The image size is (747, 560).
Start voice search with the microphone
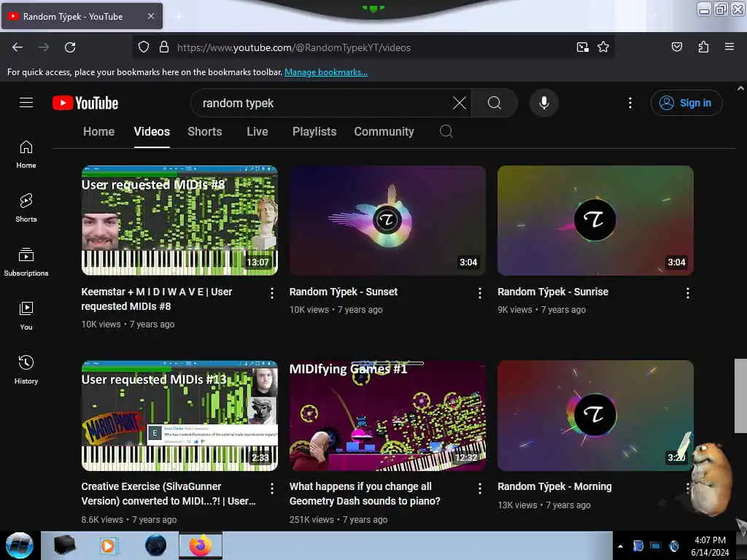[544, 103]
